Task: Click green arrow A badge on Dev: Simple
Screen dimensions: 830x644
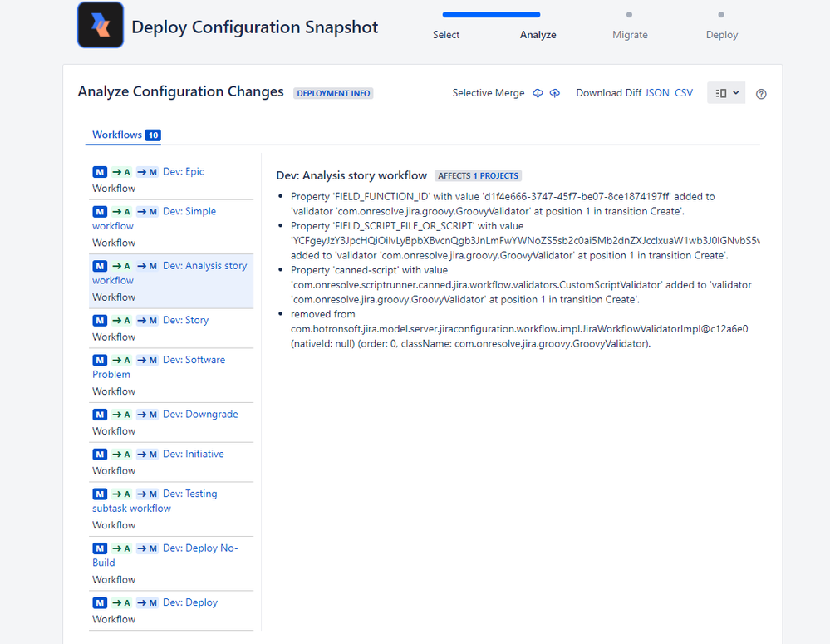Action: 121,211
